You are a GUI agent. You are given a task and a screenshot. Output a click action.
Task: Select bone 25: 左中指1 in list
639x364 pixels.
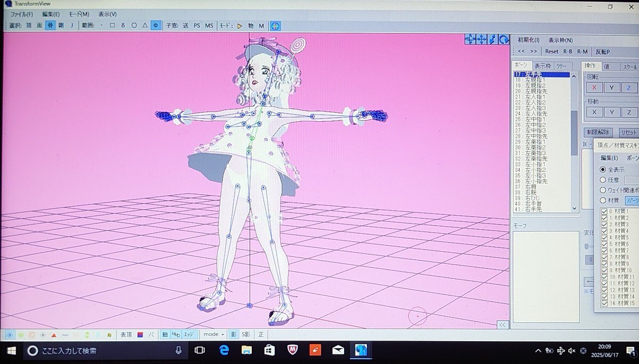[x=541, y=119]
